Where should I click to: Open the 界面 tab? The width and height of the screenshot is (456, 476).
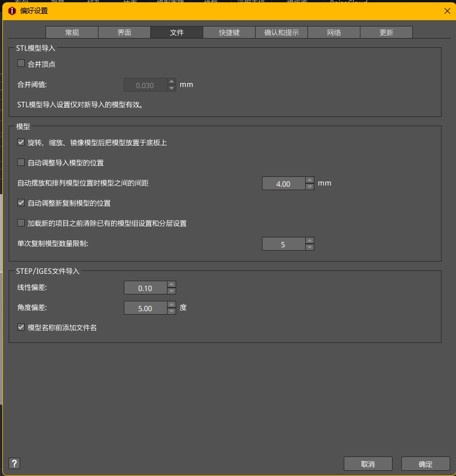click(124, 32)
